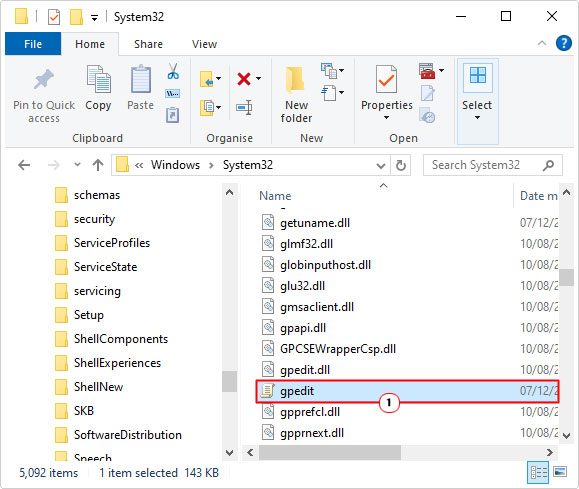This screenshot has width=579, height=489.
Task: Click the Open toolbox icon
Action: 427,71
